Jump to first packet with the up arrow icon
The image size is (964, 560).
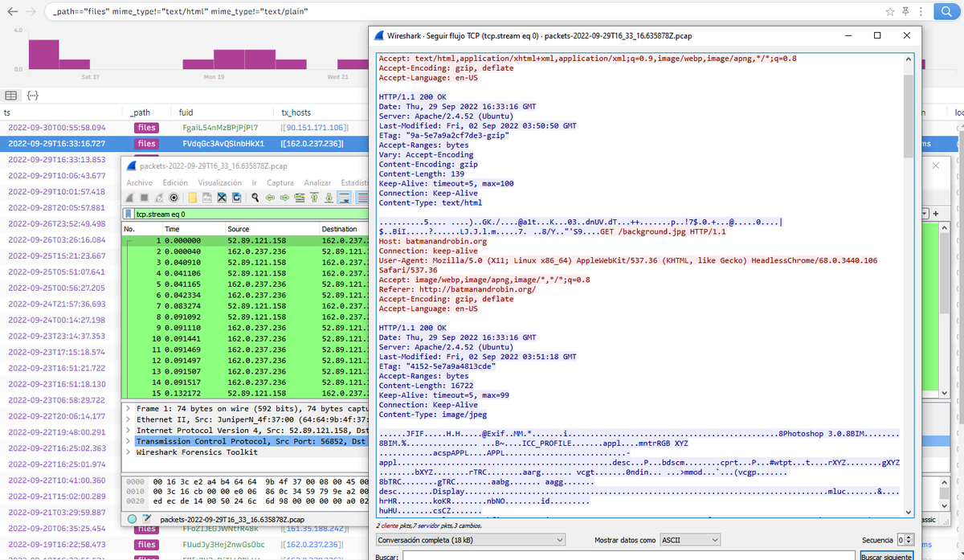(314, 197)
